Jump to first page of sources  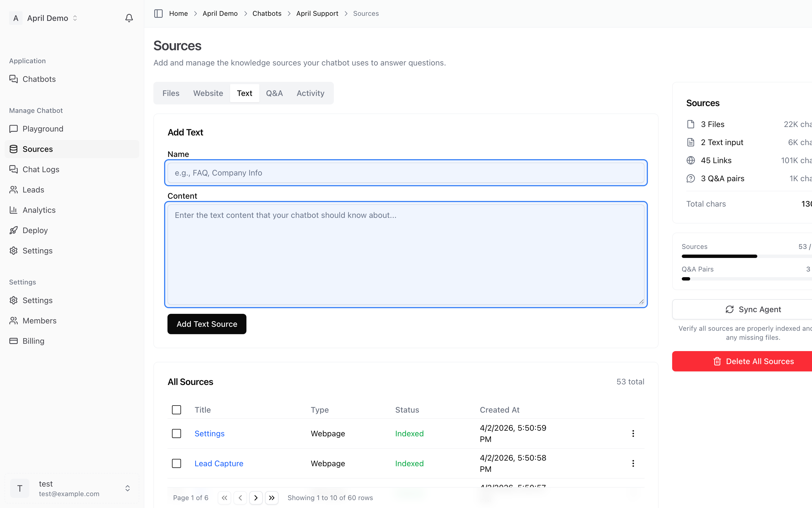coord(224,498)
